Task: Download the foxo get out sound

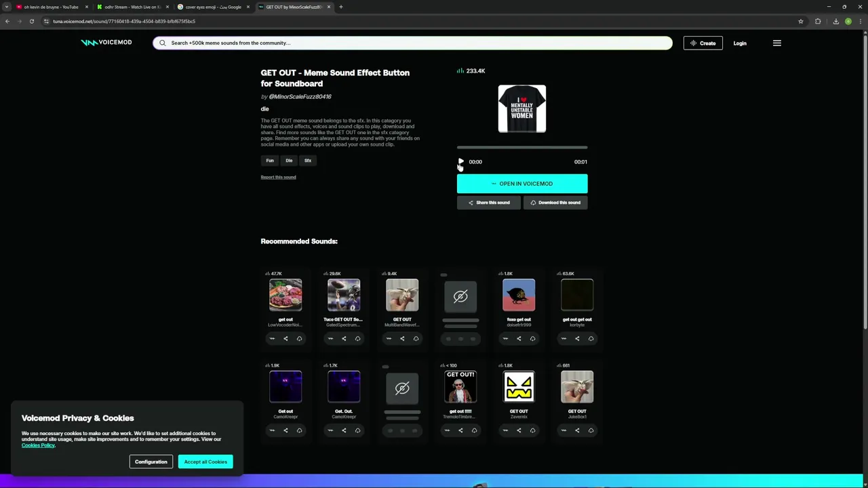Action: click(532, 338)
